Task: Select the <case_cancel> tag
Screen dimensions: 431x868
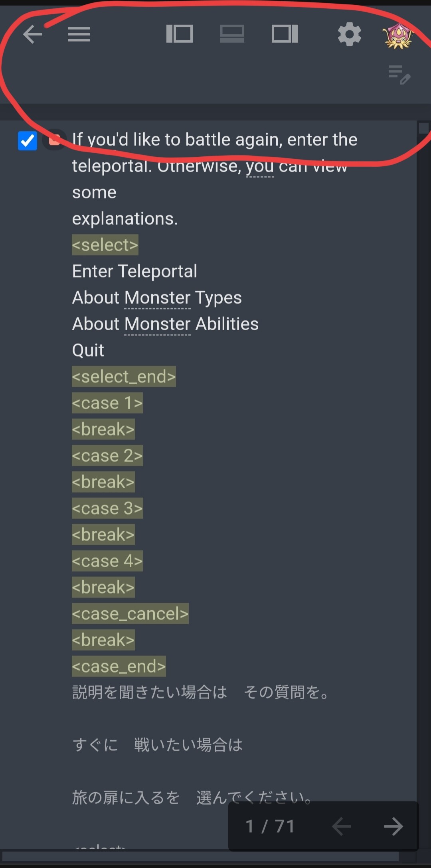Action: tap(130, 614)
